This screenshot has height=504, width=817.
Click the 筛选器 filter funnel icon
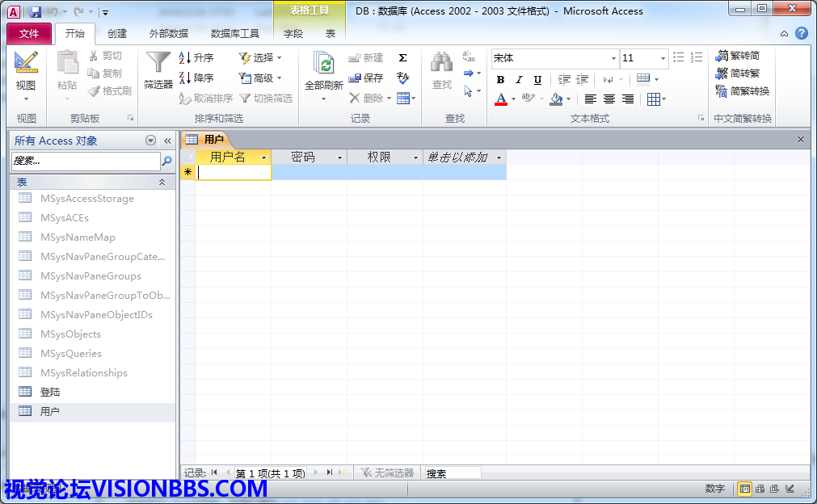pyautogui.click(x=158, y=63)
